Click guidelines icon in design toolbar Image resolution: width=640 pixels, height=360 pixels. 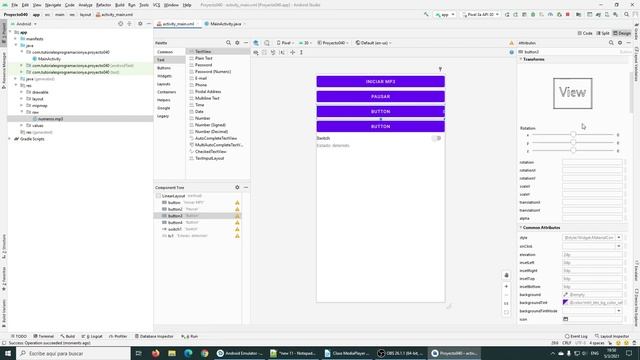pyautogui.click(x=301, y=52)
